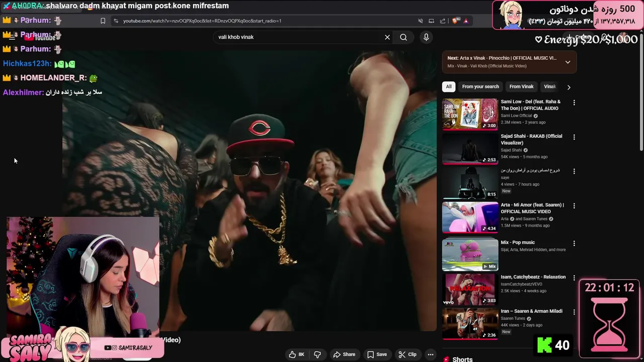644x362 pixels.
Task: Click the share page icon in address bar
Action: [x=443, y=21]
